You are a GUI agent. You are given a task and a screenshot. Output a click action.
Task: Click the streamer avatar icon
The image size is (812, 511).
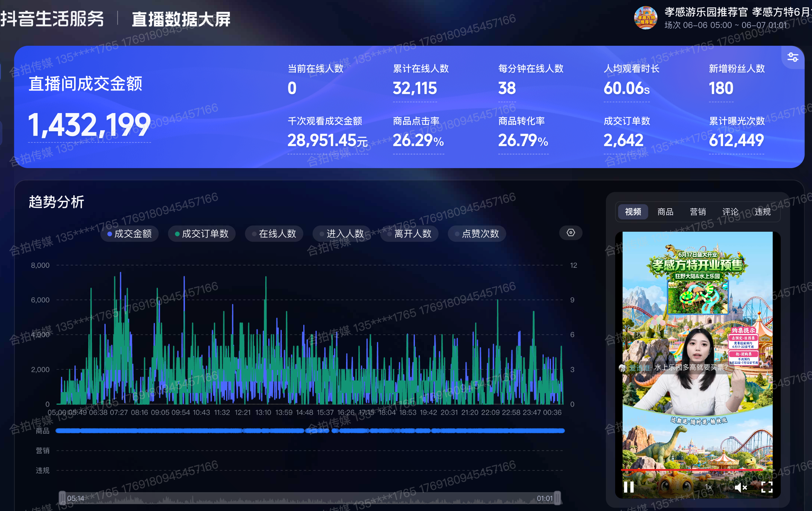pyautogui.click(x=646, y=18)
